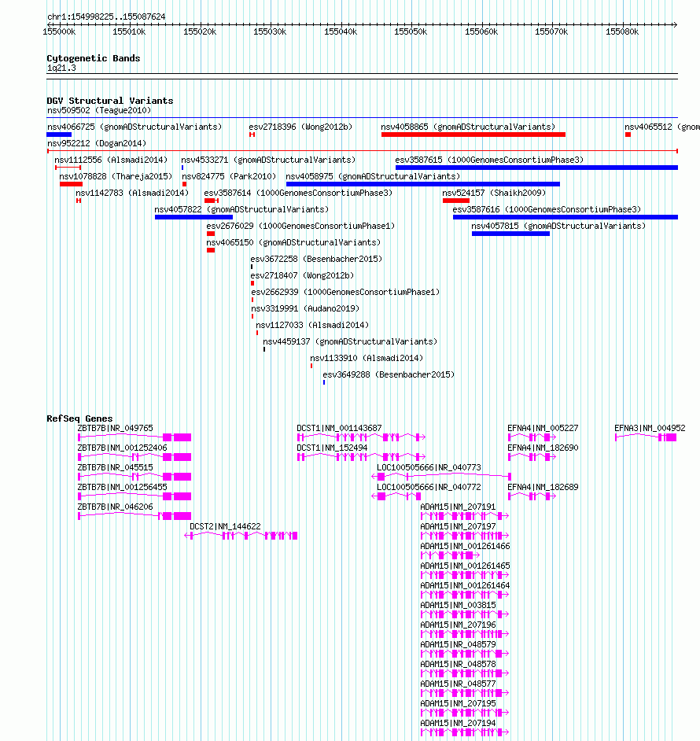Click ZBTB7B|NR_045515 transcript label
Image resolution: width=700 pixels, height=741 pixels.
[x=116, y=468]
